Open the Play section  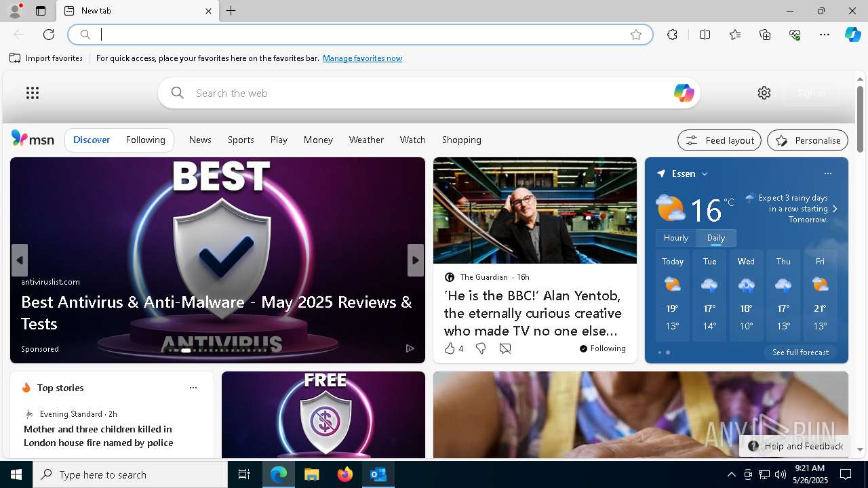click(279, 140)
